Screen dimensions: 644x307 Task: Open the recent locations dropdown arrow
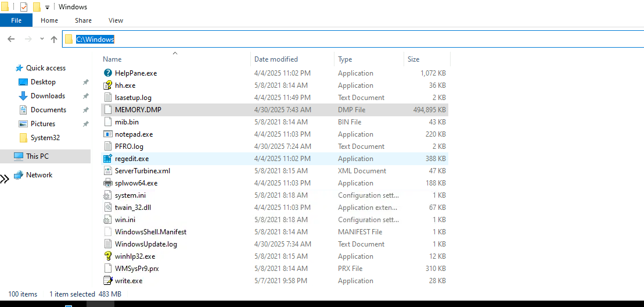click(x=42, y=39)
